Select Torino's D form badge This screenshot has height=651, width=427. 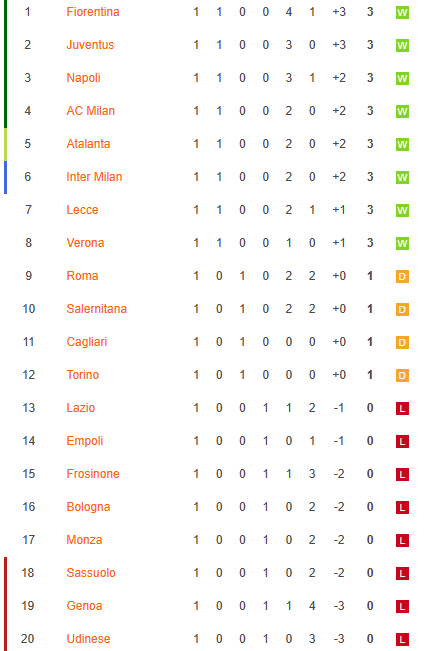(402, 375)
